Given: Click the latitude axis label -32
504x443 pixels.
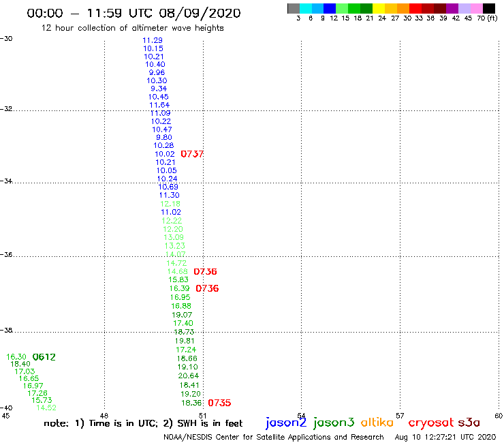Looking at the screenshot, I should click(x=6, y=109).
